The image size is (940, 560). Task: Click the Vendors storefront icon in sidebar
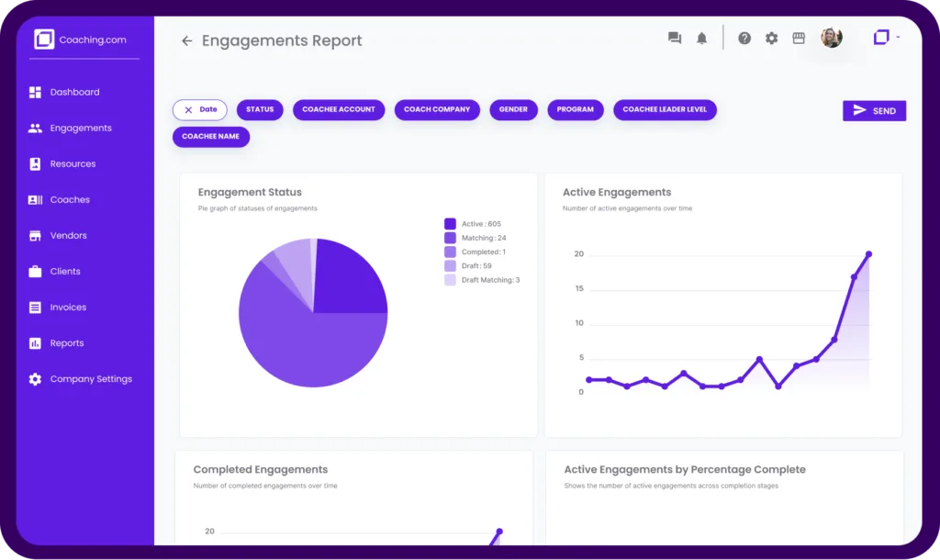[35, 235]
